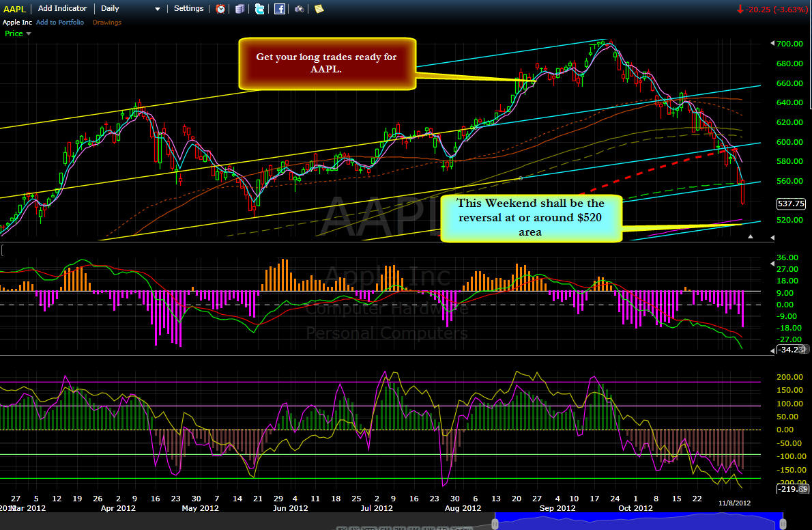Open the yellow sticky note icon
812x530 pixels.
point(319,9)
